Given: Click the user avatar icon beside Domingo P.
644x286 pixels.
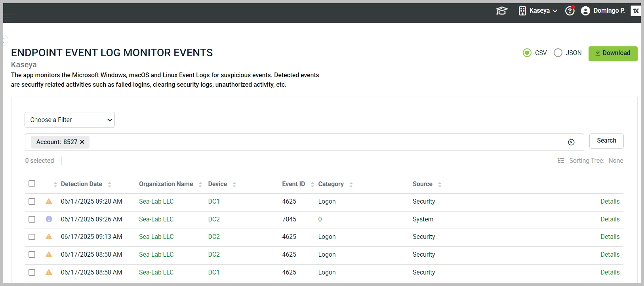Looking at the screenshot, I should [585, 11].
